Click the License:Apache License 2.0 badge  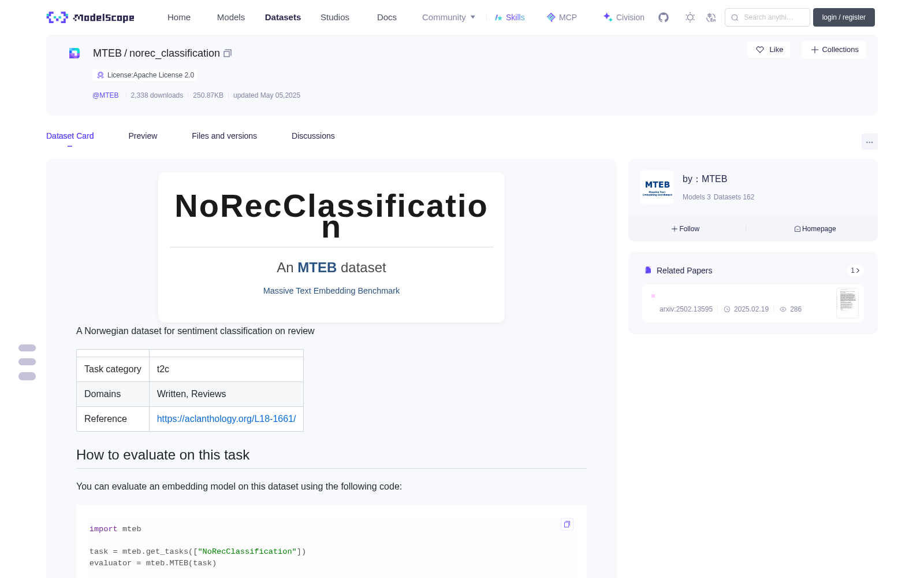tap(145, 75)
